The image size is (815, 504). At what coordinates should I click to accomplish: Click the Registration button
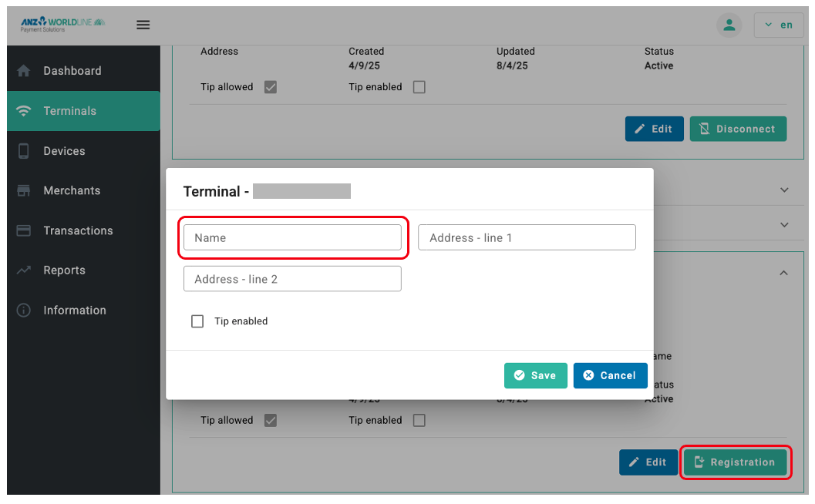coord(735,462)
